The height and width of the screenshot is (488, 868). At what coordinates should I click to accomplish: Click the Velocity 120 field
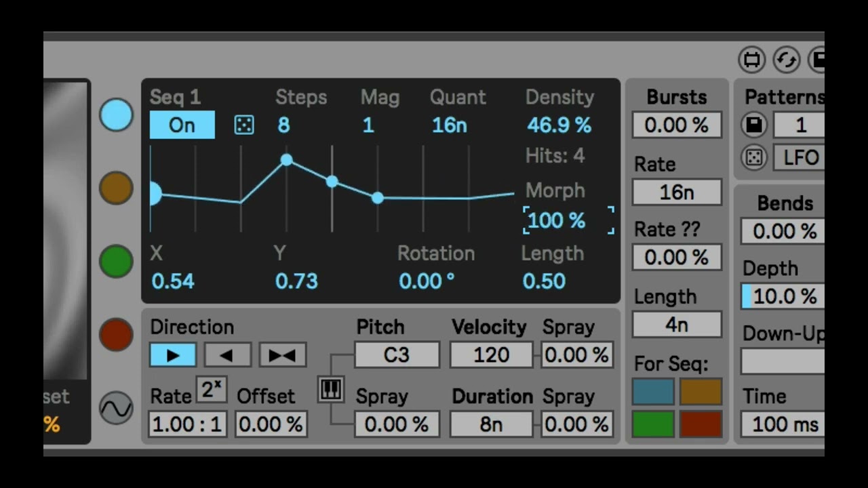coord(492,355)
